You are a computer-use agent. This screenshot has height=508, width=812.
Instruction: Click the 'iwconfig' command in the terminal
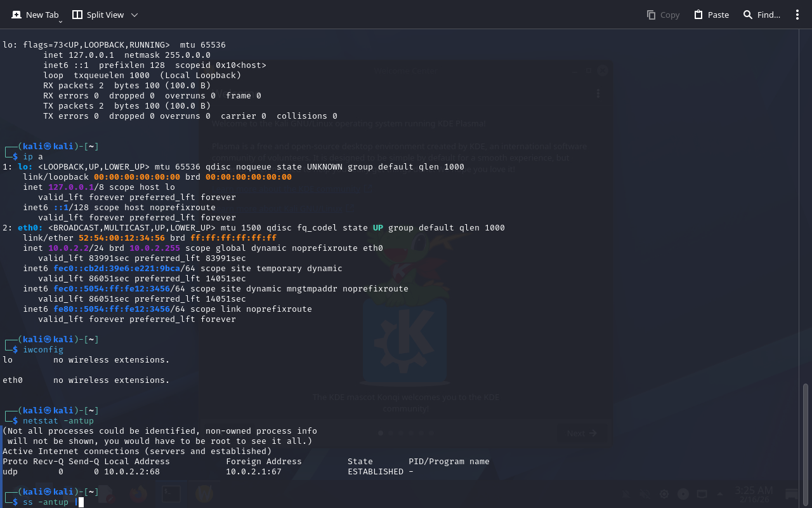pos(43,350)
